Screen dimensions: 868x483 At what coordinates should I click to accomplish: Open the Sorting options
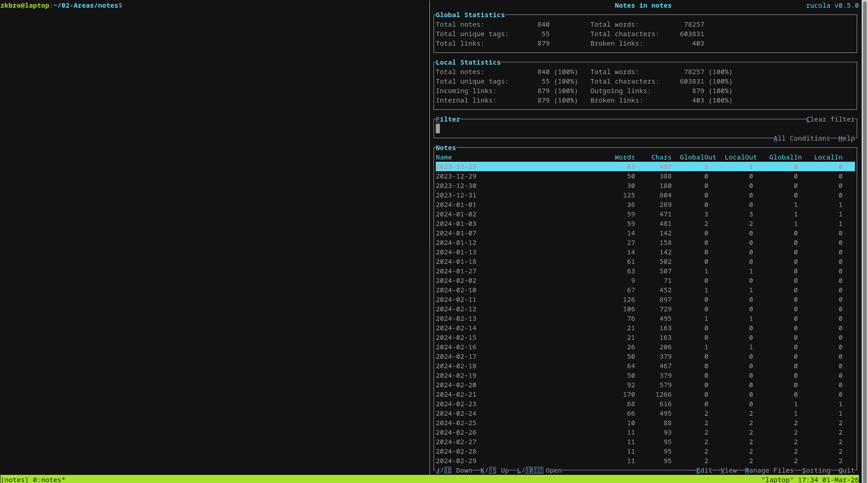click(x=816, y=470)
